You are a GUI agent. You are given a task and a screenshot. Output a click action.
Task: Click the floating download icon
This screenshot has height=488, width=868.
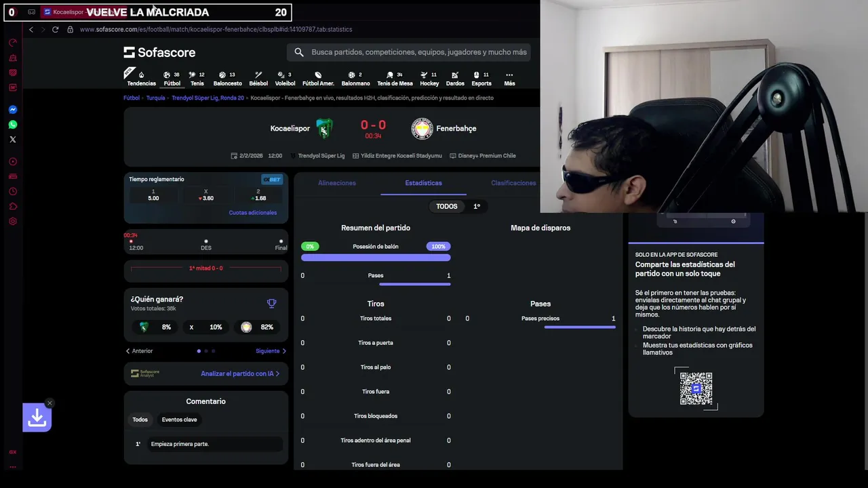point(37,418)
